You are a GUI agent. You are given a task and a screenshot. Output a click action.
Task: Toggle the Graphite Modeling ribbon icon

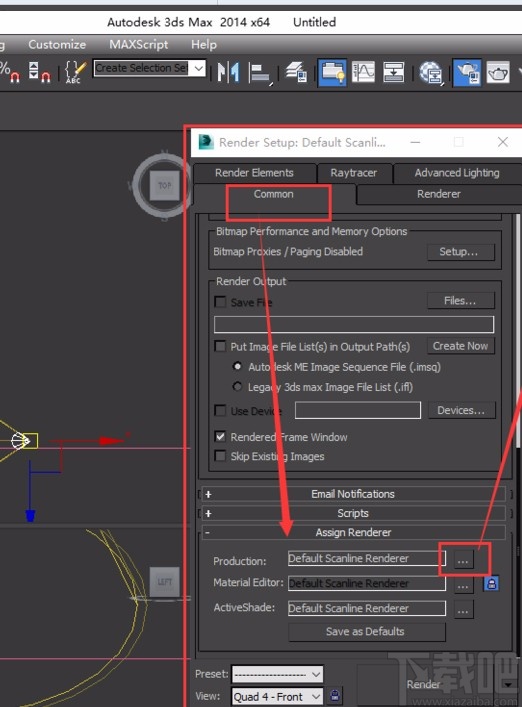pos(332,72)
